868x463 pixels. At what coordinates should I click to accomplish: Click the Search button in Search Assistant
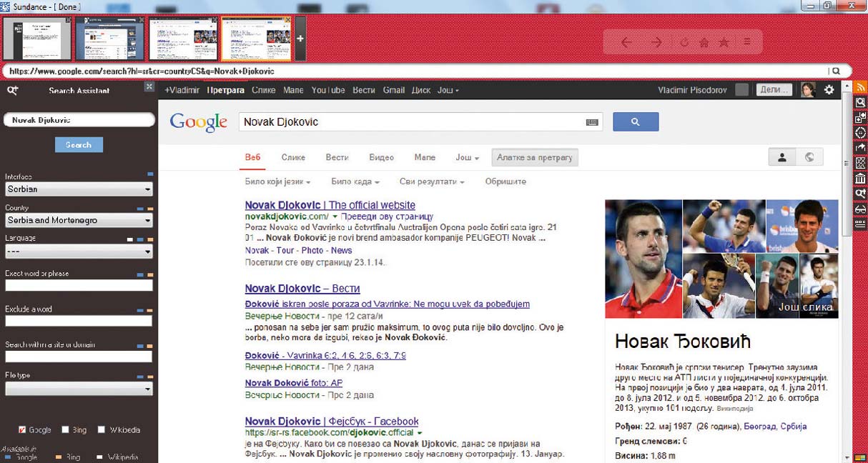click(x=79, y=144)
